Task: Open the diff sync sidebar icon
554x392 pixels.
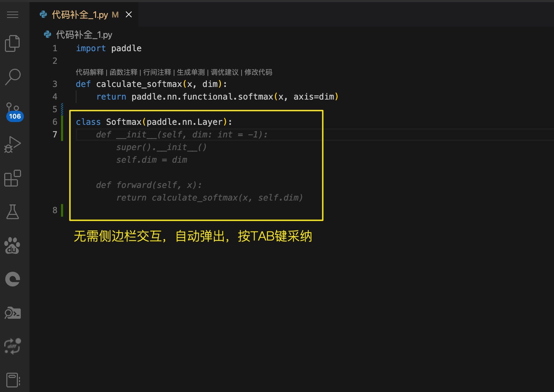Action: pos(13,346)
